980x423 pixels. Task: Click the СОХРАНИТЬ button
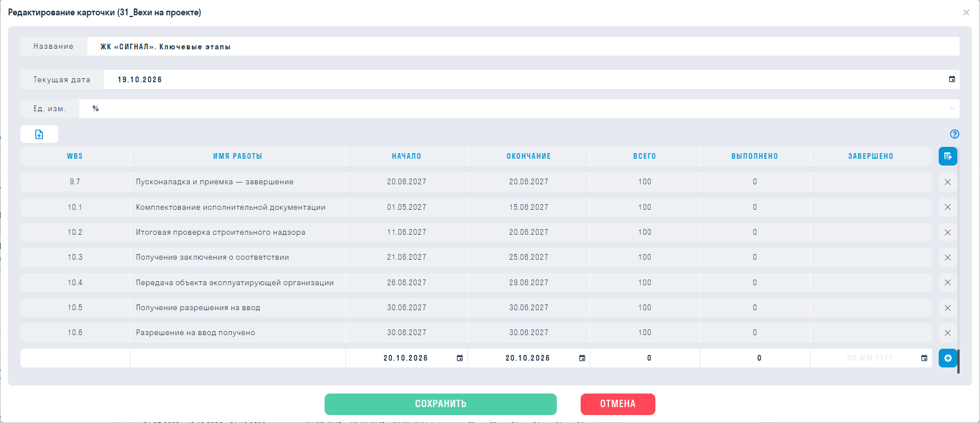click(x=441, y=404)
